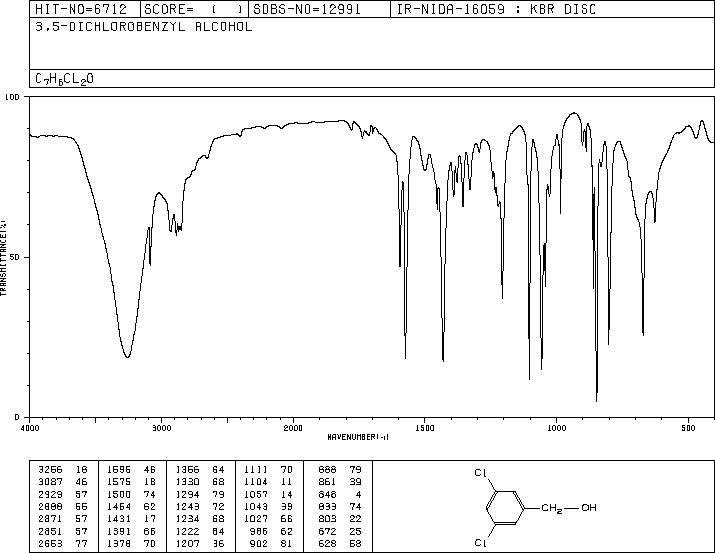The width and height of the screenshot is (715, 553).
Task: Click IR-NIDA-16059 KBR DISC label
Action: point(496,9)
